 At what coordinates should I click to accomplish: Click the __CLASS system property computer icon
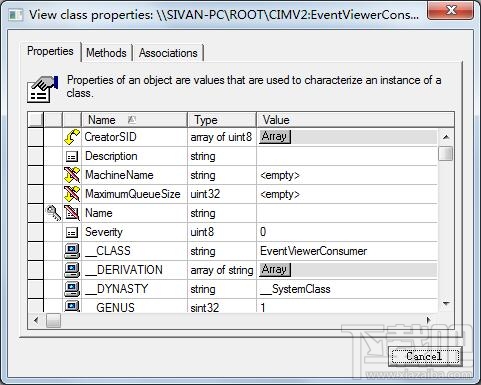pos(72,251)
